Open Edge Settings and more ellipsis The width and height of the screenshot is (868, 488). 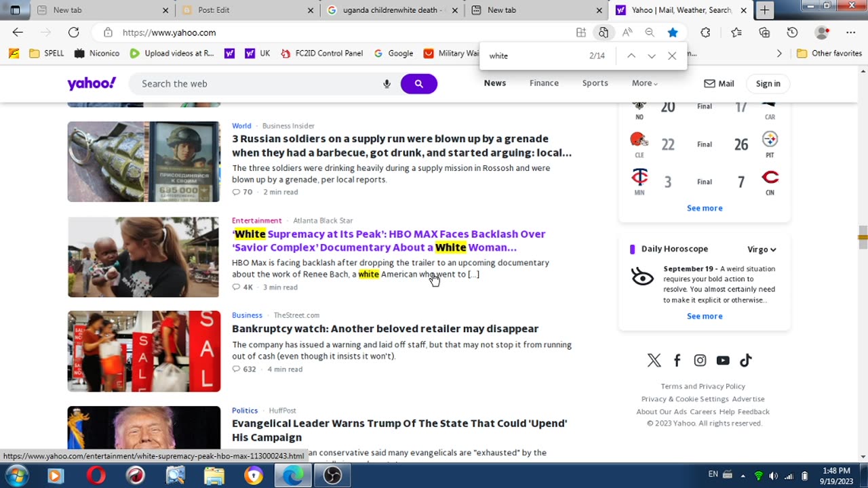(850, 33)
